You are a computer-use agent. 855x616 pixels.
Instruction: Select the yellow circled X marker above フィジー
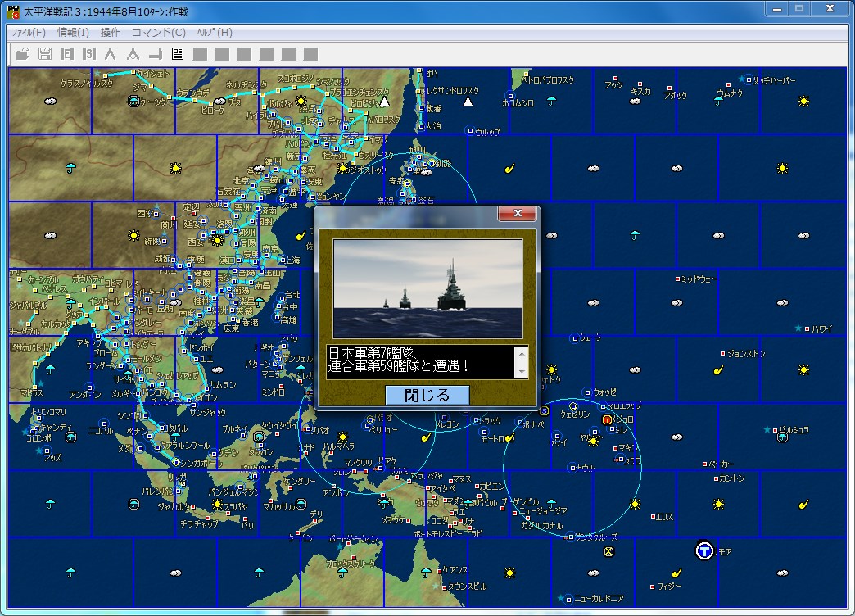[x=608, y=551]
